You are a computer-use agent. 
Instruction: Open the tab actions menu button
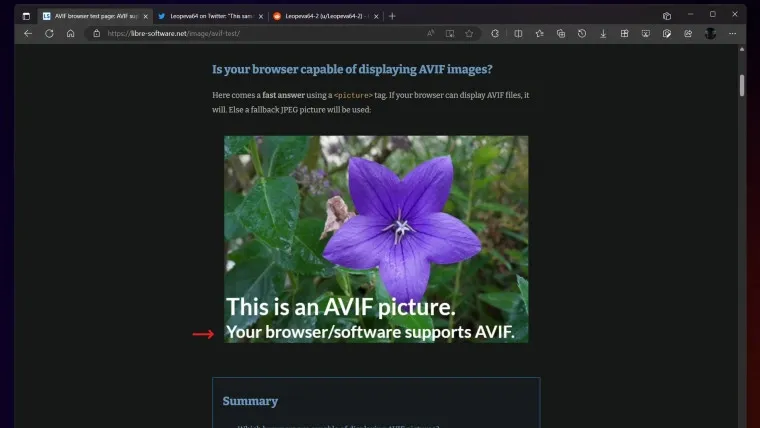(x=26, y=16)
